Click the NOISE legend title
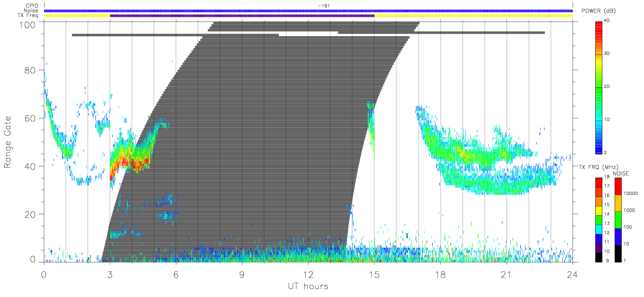This screenshot has height=297, width=644. (x=621, y=173)
